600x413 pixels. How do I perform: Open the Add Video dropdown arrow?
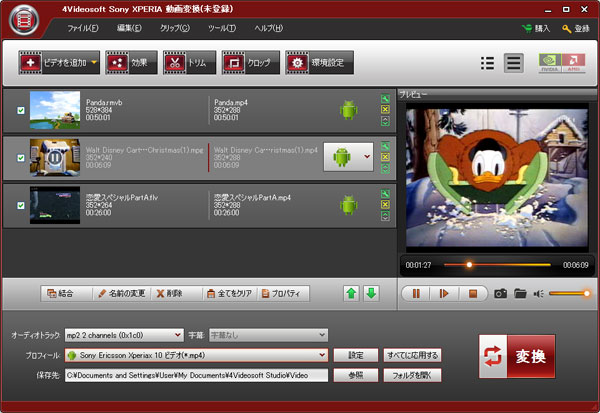pyautogui.click(x=94, y=62)
